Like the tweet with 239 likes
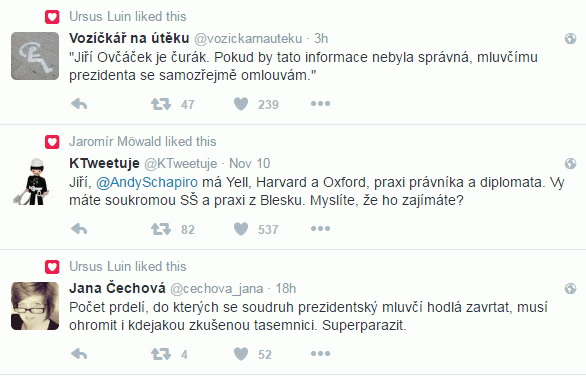The height and width of the screenshot is (376, 586). point(241,104)
